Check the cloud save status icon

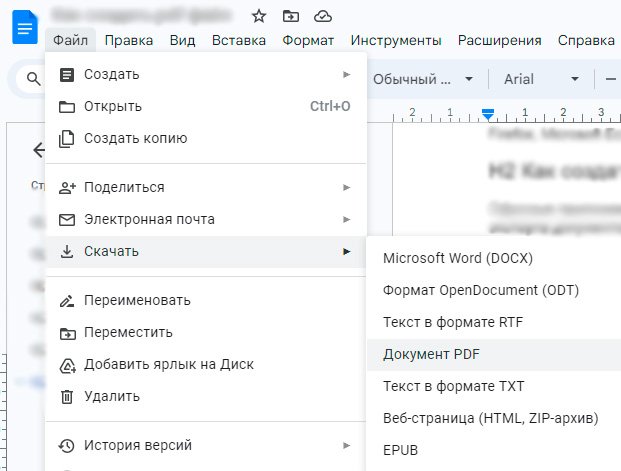pyautogui.click(x=322, y=16)
